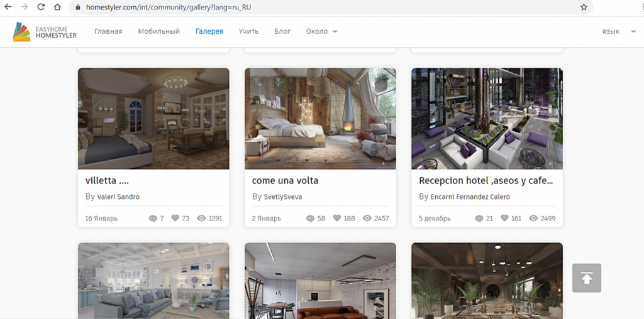Expand the Около dropdown menu
The width and height of the screenshot is (644, 319).
coord(321,31)
